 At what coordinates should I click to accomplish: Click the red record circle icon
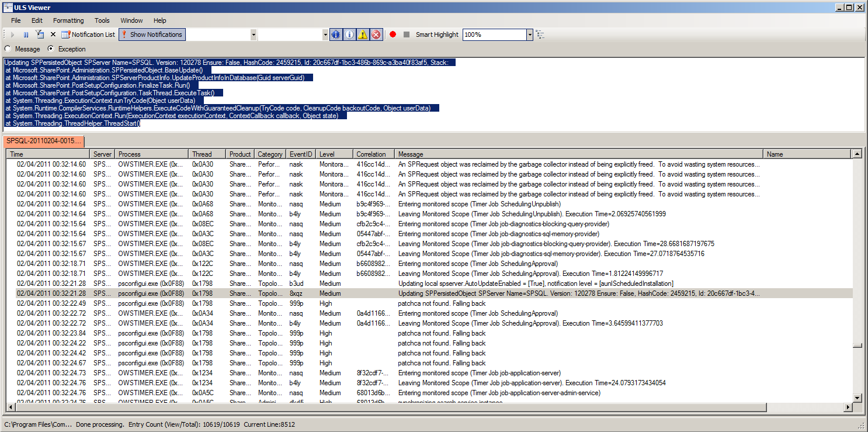[x=393, y=34]
